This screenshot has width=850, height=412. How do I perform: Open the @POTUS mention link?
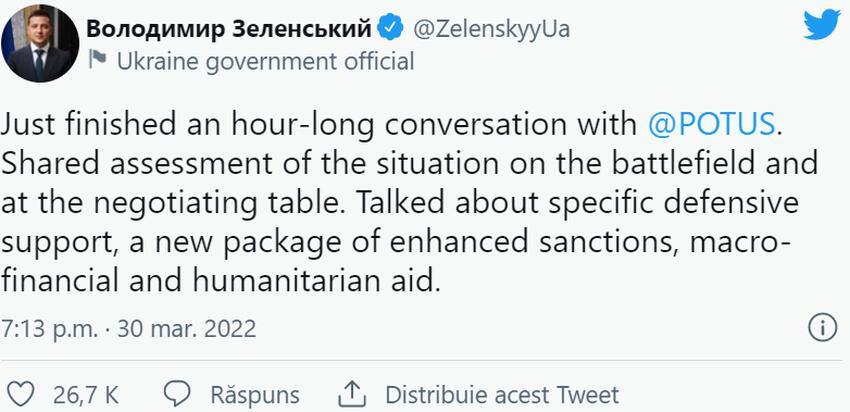coord(712,126)
